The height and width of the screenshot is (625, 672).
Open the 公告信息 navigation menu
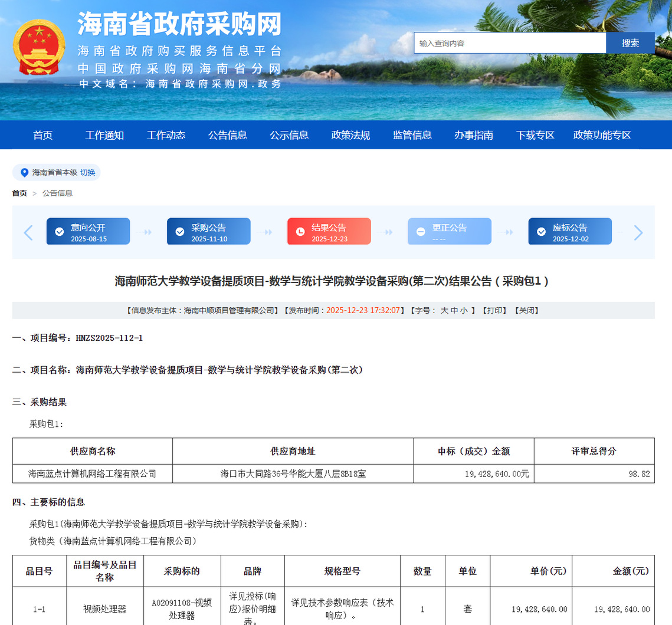click(227, 135)
